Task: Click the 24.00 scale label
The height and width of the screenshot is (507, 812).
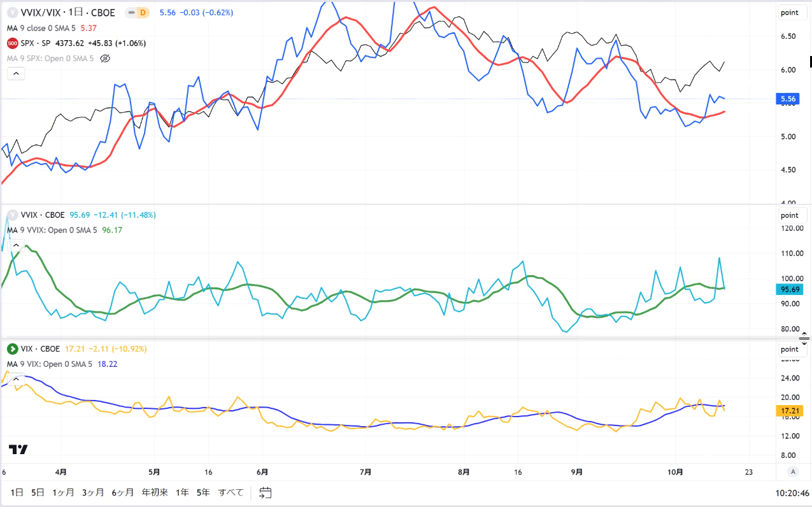Action: click(x=790, y=378)
